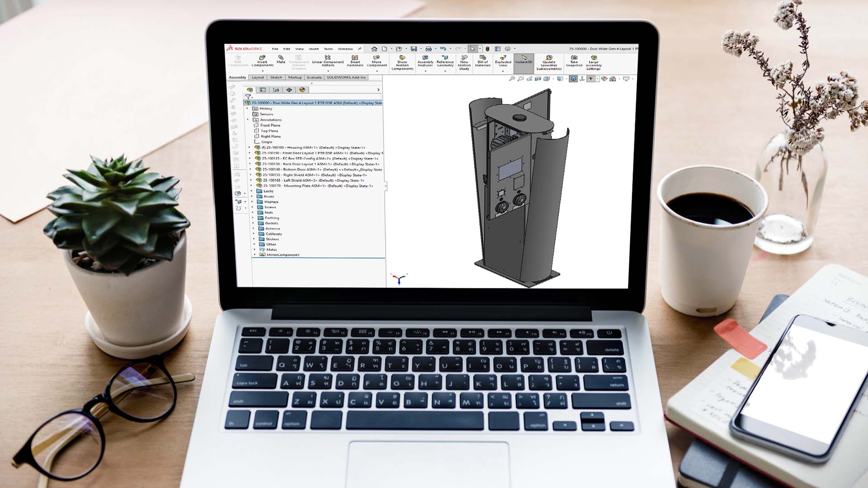868x488 pixels.
Task: Open the Options gear icon
Action: tap(508, 49)
